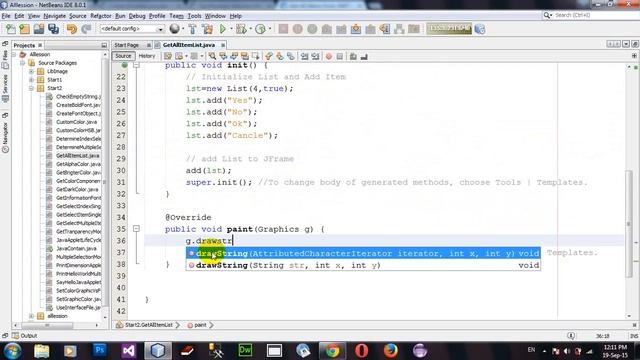
Task: Switch to Source editor view
Action: [123, 56]
